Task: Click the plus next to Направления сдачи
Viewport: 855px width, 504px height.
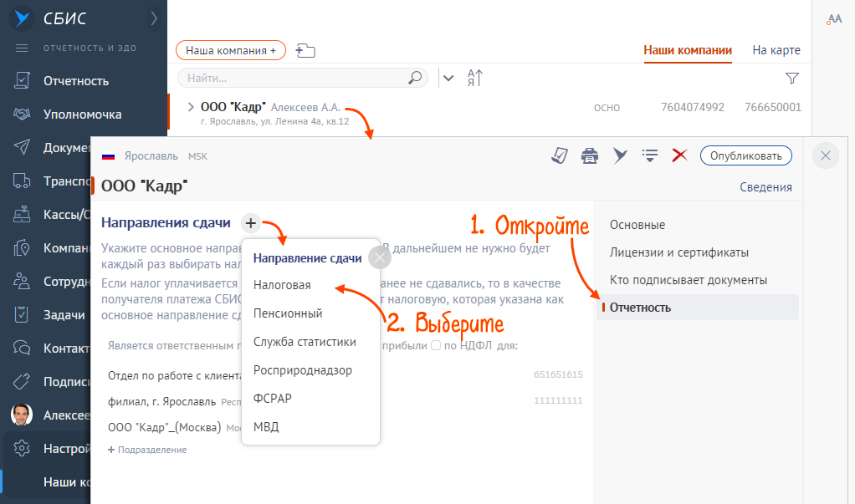Action: pos(251,223)
